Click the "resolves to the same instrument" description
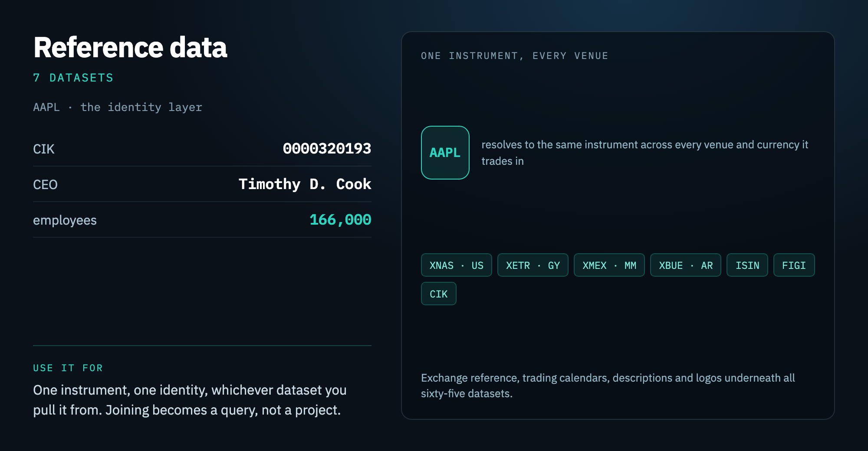This screenshot has width=868, height=451. 644,153
